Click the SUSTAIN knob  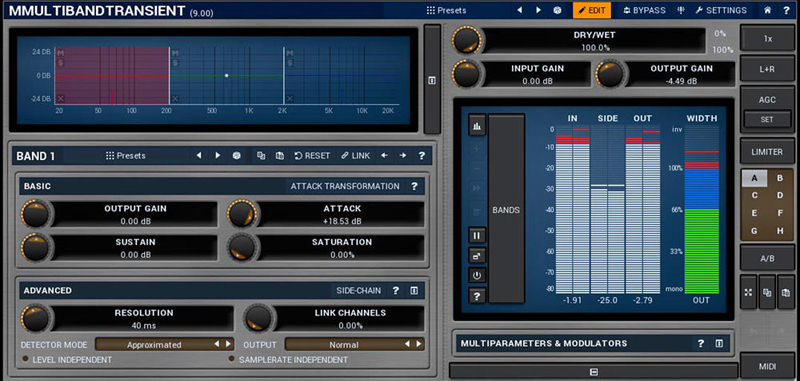[x=36, y=248]
